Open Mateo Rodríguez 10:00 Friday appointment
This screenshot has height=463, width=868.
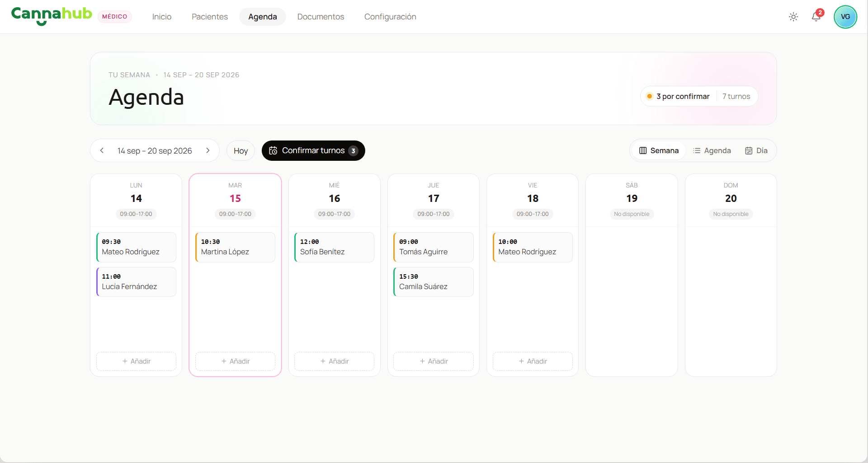[533, 247]
